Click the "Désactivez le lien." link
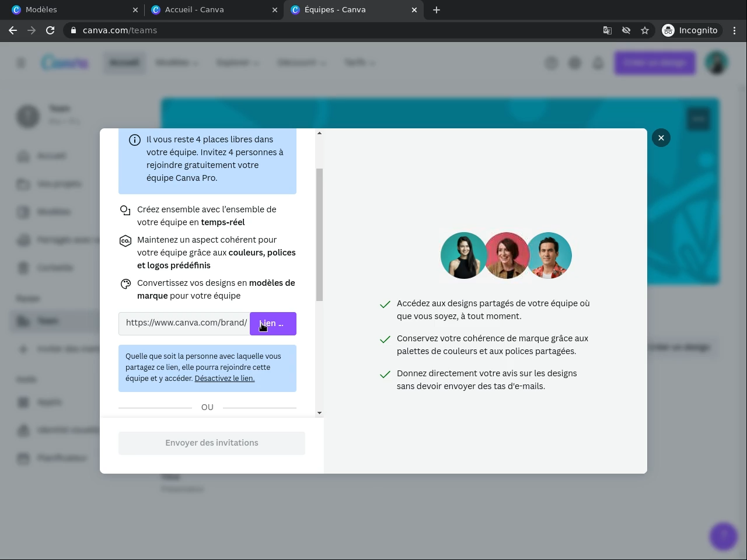 (225, 379)
